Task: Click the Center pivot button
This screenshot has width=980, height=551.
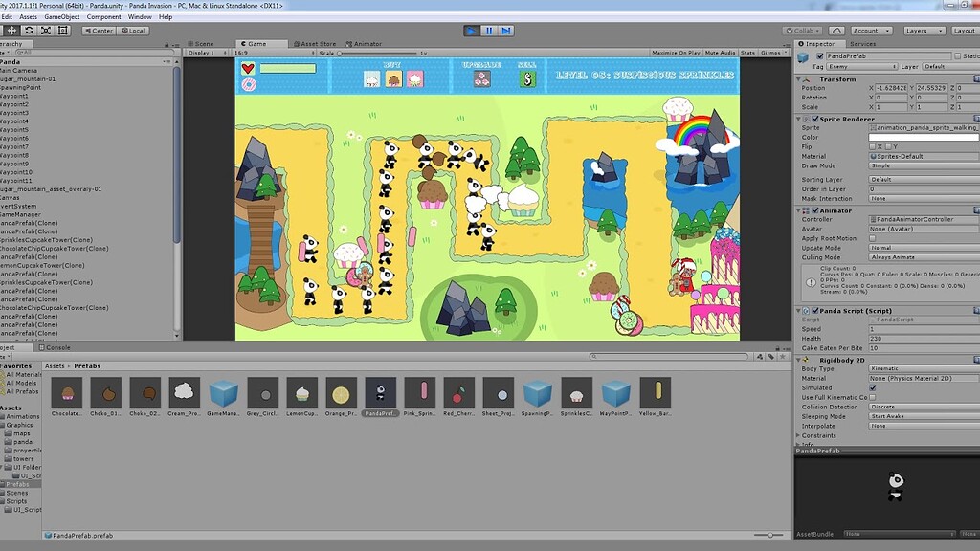Action: 100,30
